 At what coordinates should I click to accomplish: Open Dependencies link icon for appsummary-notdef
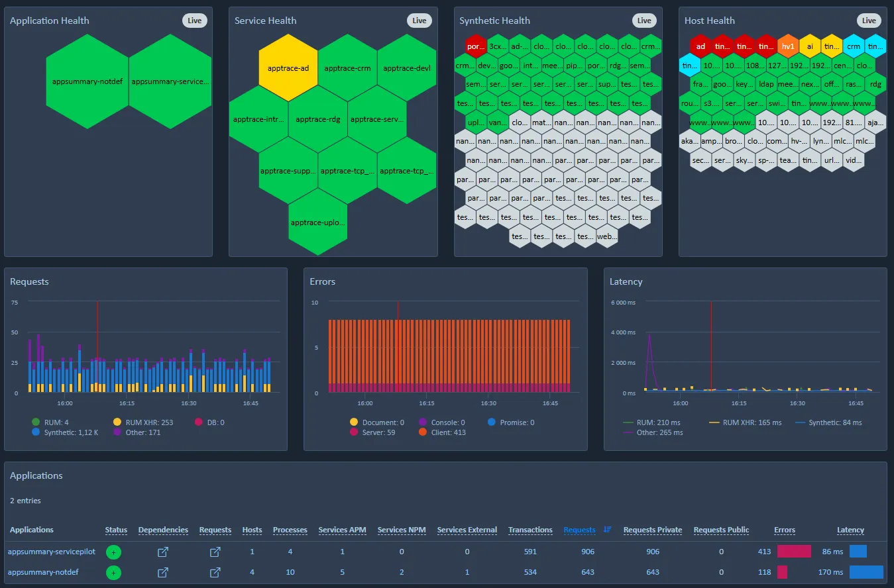(163, 572)
